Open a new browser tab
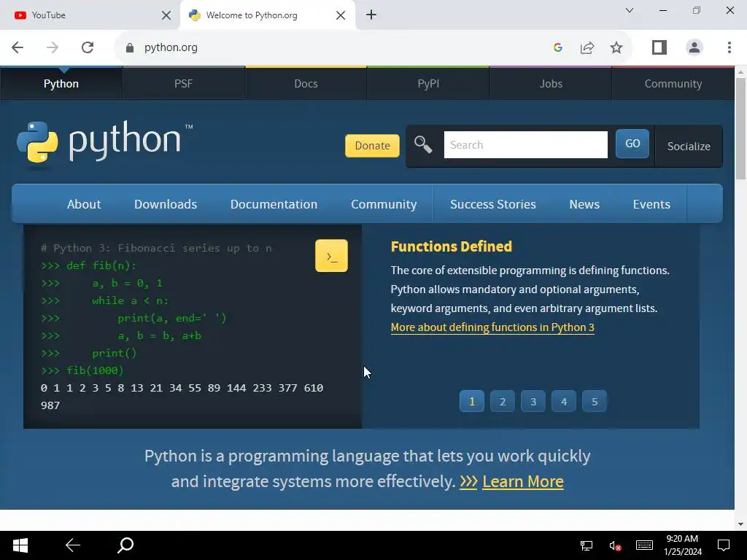 click(x=371, y=15)
